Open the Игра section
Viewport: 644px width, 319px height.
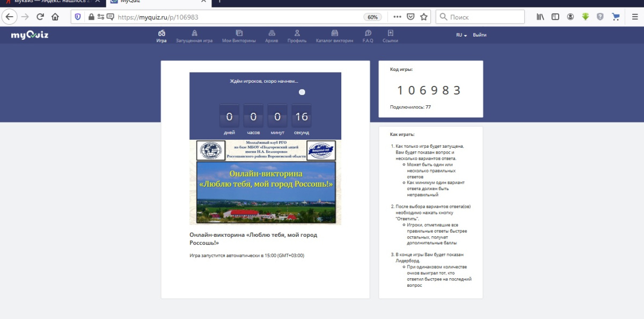(x=162, y=37)
